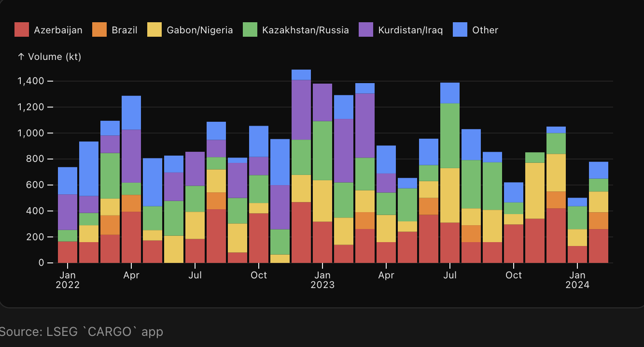Click the Kazakhstan/Russia legend label text
Screen dimensions: 644x347
[x=306, y=30]
